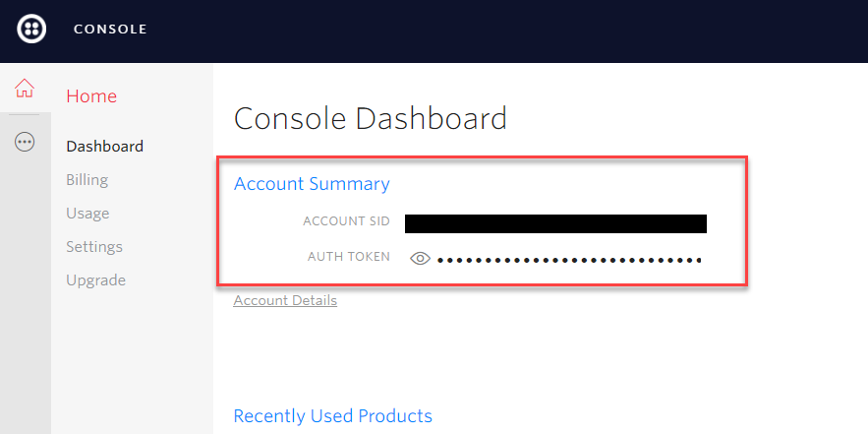Click the Recently Used Products heading
This screenshot has height=434, width=868.
point(332,415)
